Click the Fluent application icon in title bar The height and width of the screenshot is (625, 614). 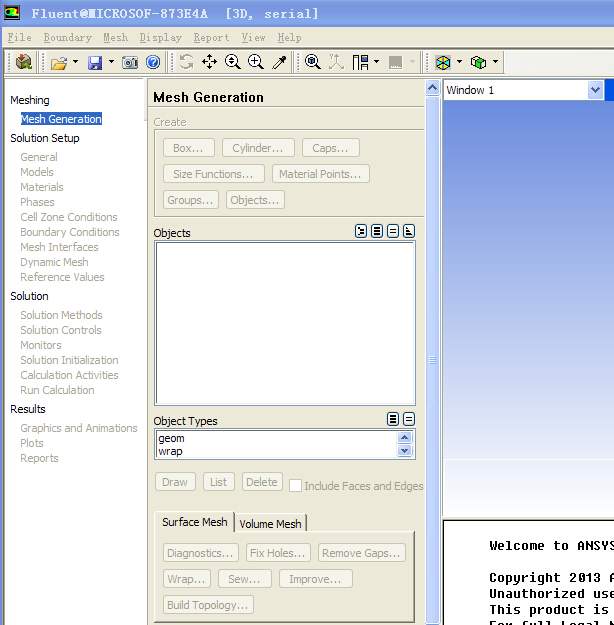pos(12,13)
